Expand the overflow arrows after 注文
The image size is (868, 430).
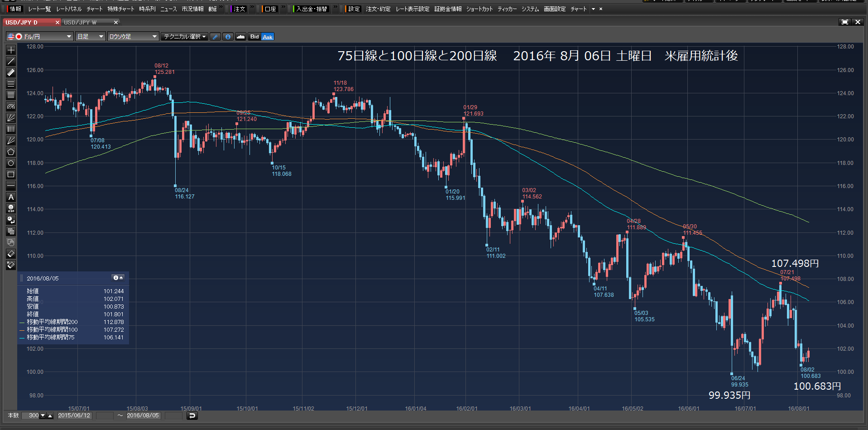252,7
